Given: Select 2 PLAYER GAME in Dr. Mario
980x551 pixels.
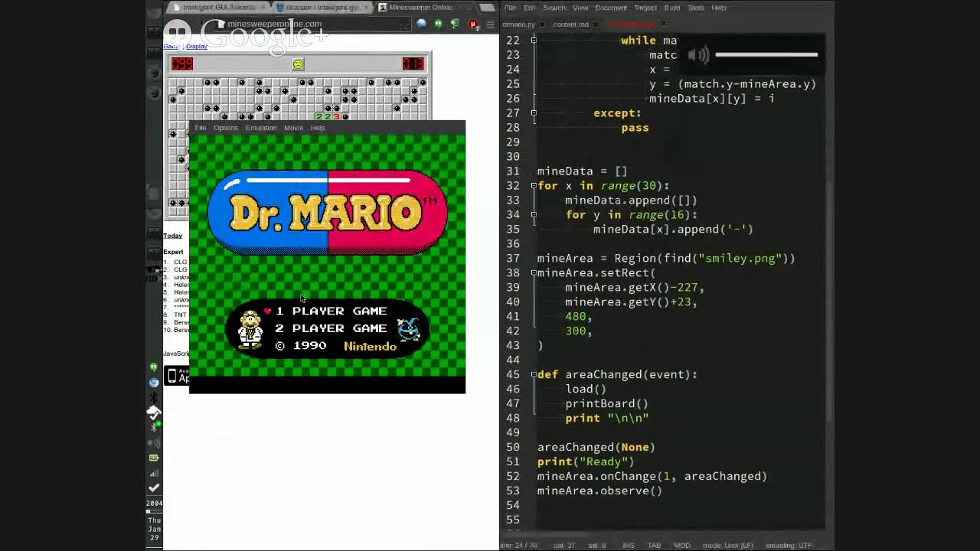Looking at the screenshot, I should [x=332, y=328].
